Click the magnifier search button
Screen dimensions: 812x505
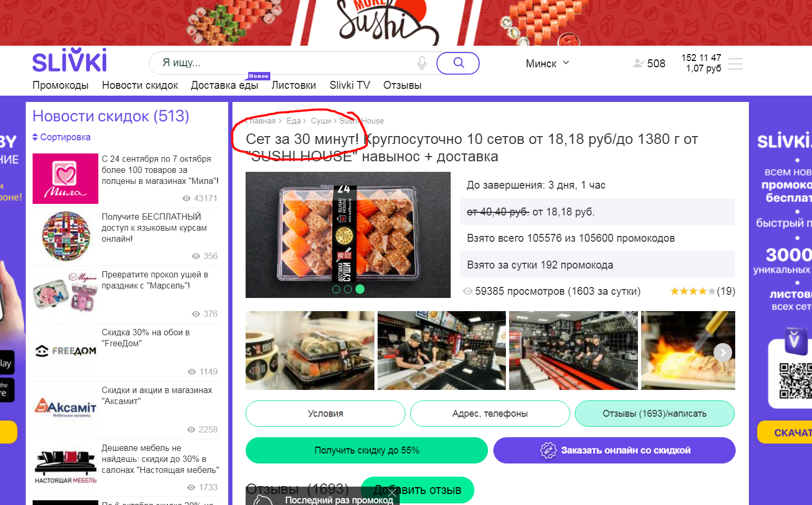(x=458, y=63)
